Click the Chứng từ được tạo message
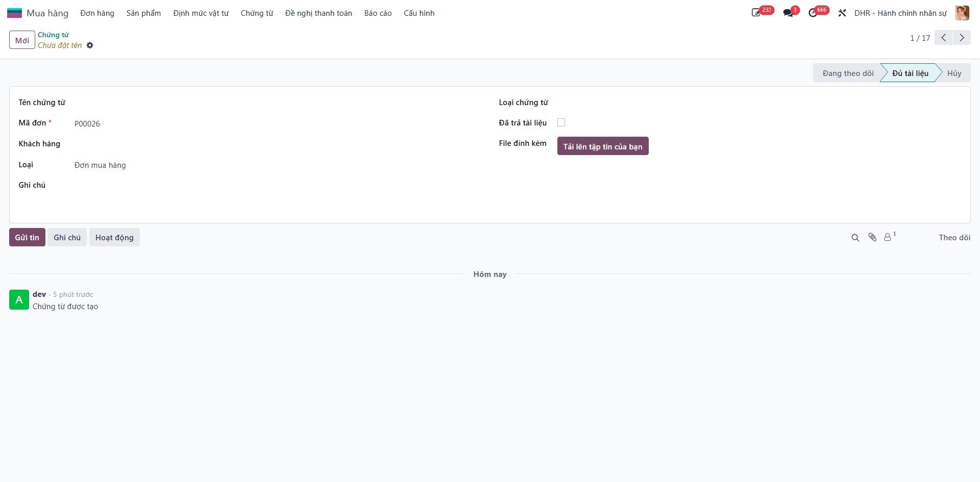 (x=65, y=307)
